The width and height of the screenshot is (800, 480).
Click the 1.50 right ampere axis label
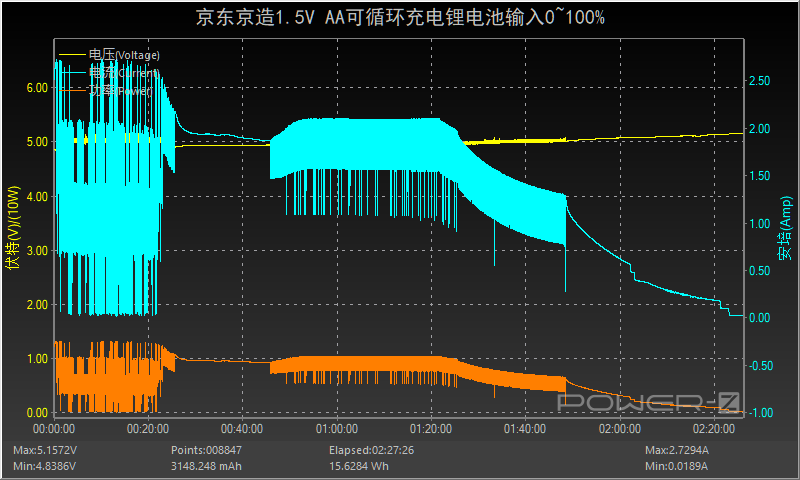click(760, 176)
